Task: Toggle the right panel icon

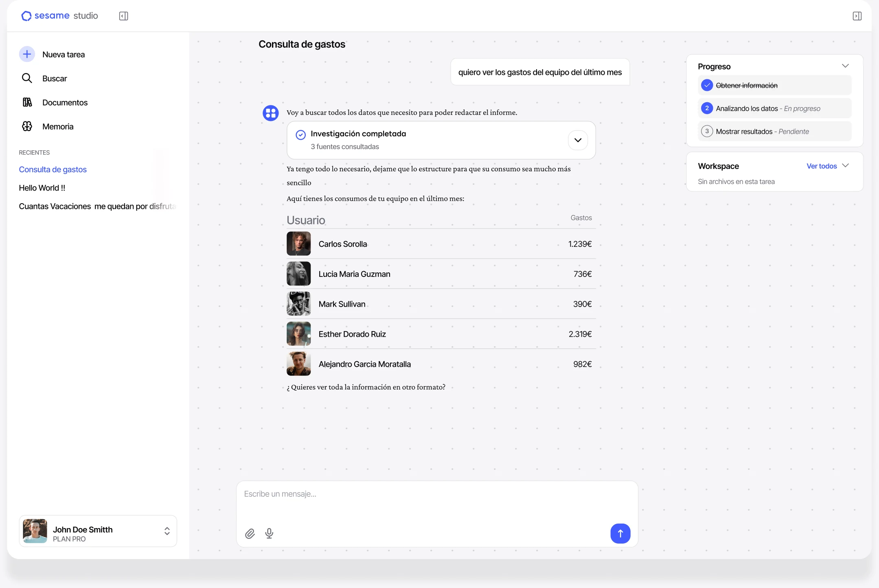Action: click(x=857, y=16)
